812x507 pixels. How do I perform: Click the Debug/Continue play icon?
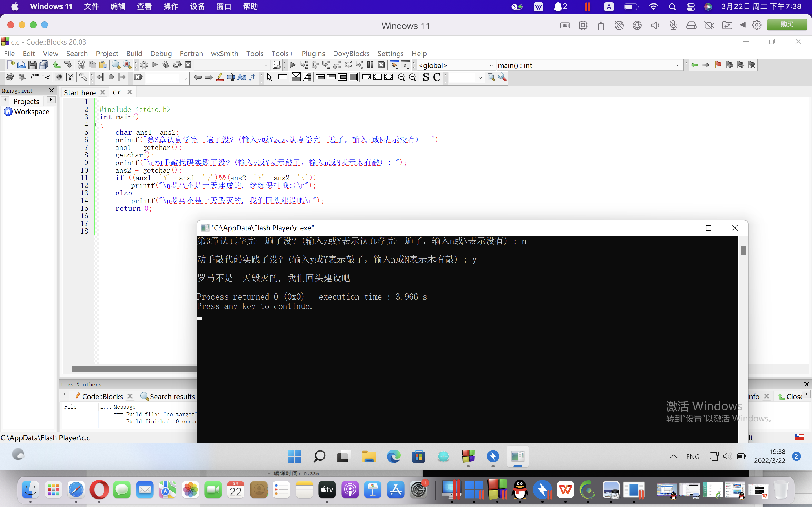292,65
